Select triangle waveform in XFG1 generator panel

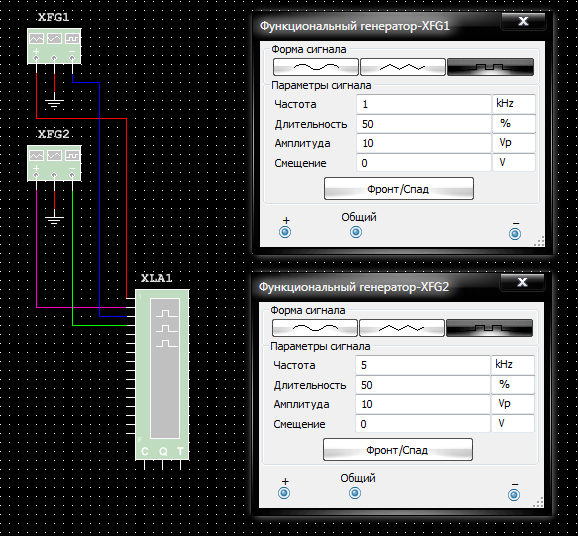[403, 67]
